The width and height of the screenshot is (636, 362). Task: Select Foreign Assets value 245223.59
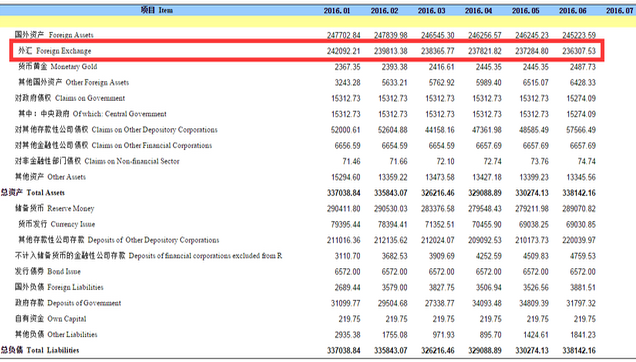[578, 35]
